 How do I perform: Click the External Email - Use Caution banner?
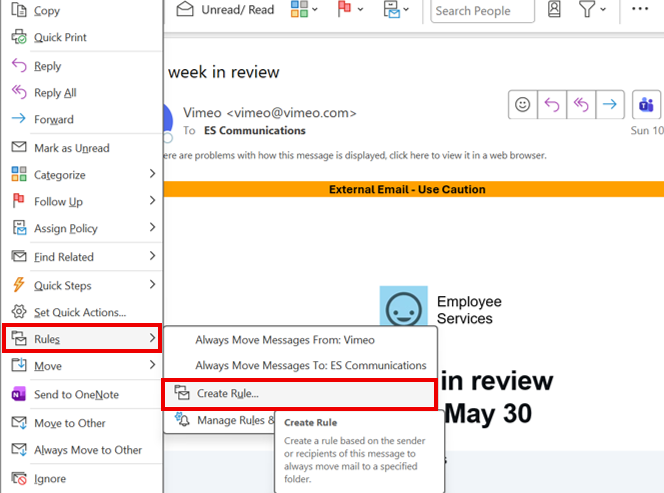point(414,189)
